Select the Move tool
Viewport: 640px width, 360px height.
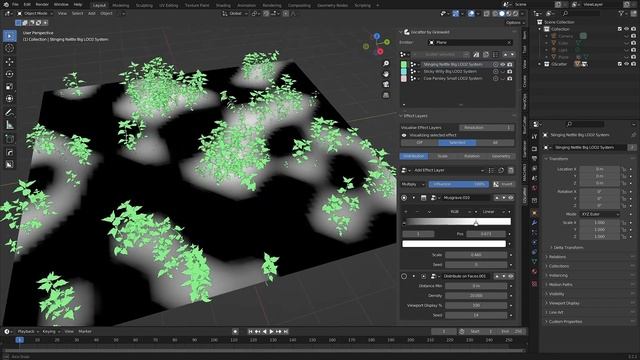pyautogui.click(x=9, y=62)
